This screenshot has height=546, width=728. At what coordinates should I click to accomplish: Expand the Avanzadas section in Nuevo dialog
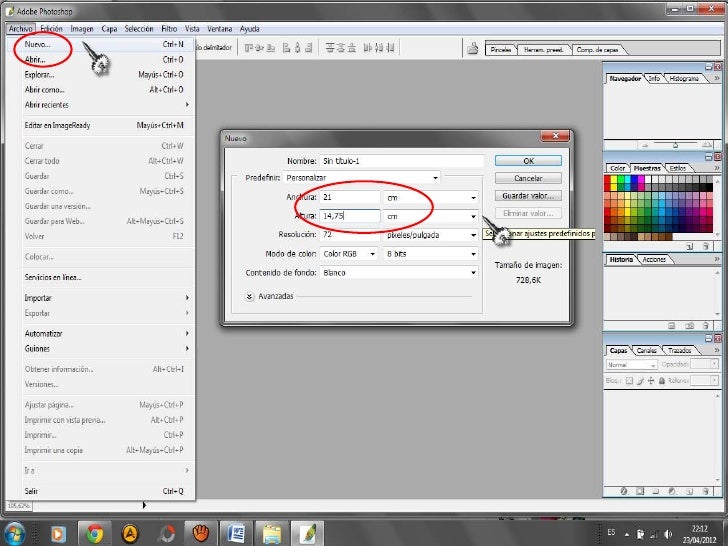[250, 296]
